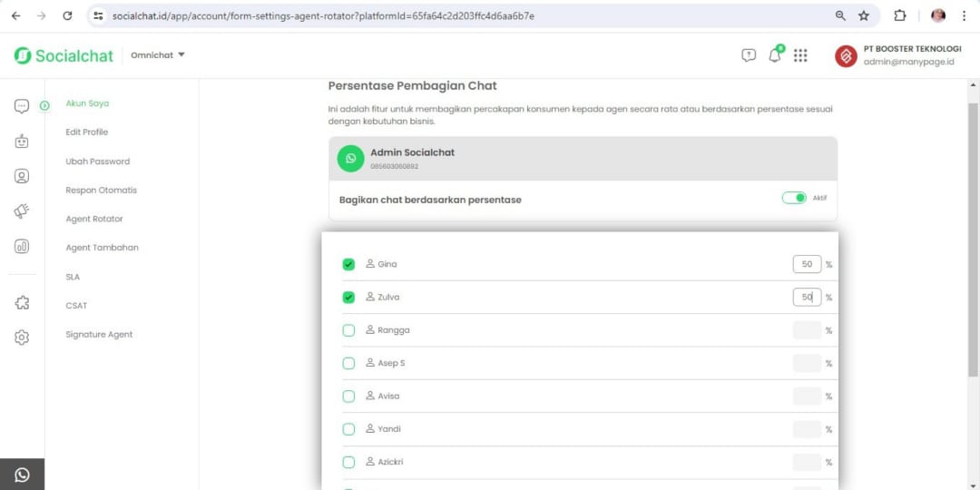
Task: Open the settings gear sidebar icon
Action: click(22, 338)
